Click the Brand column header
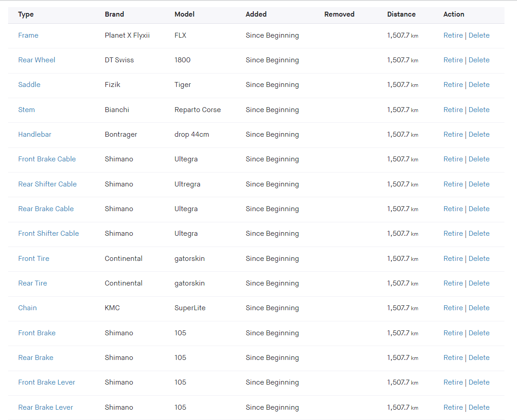This screenshot has width=517, height=420. click(x=114, y=14)
